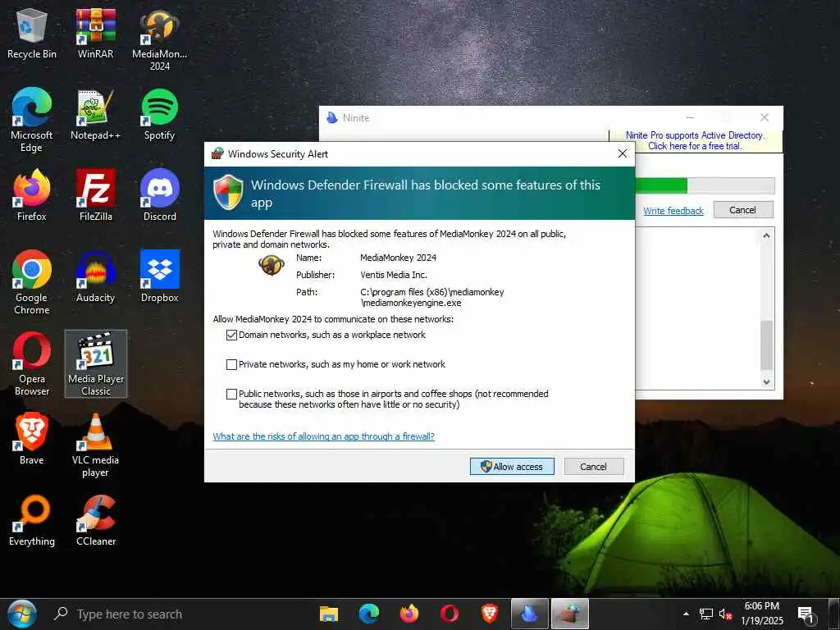This screenshot has height=630, width=840.
Task: Click Ninite scrollbar up arrow
Action: [767, 235]
